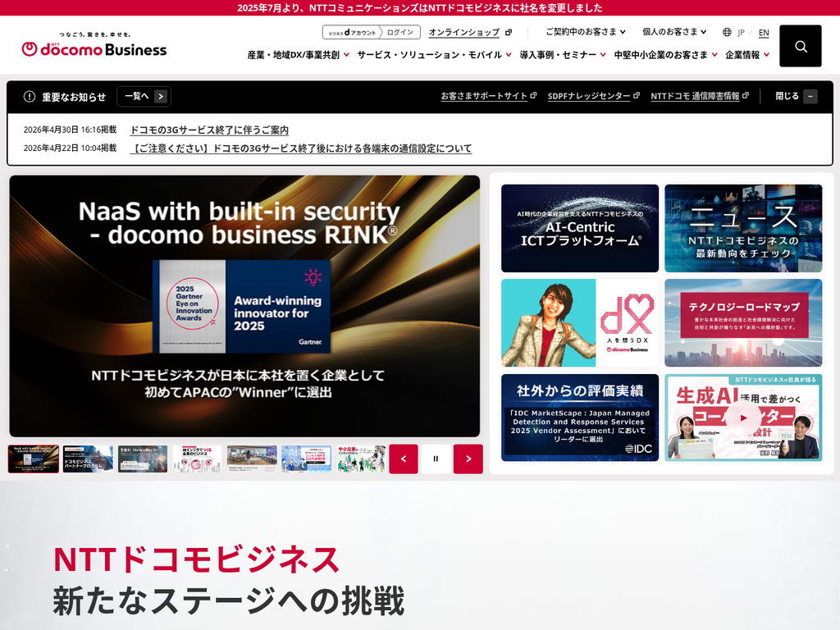Select sixth carousel thumbnail with blue AI graphic
This screenshot has width=840, height=630.
click(x=307, y=459)
